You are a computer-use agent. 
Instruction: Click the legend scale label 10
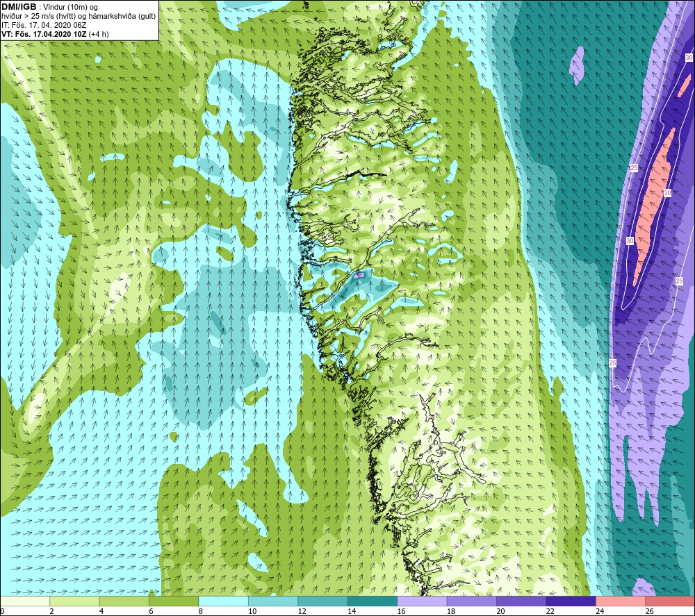pos(252,611)
